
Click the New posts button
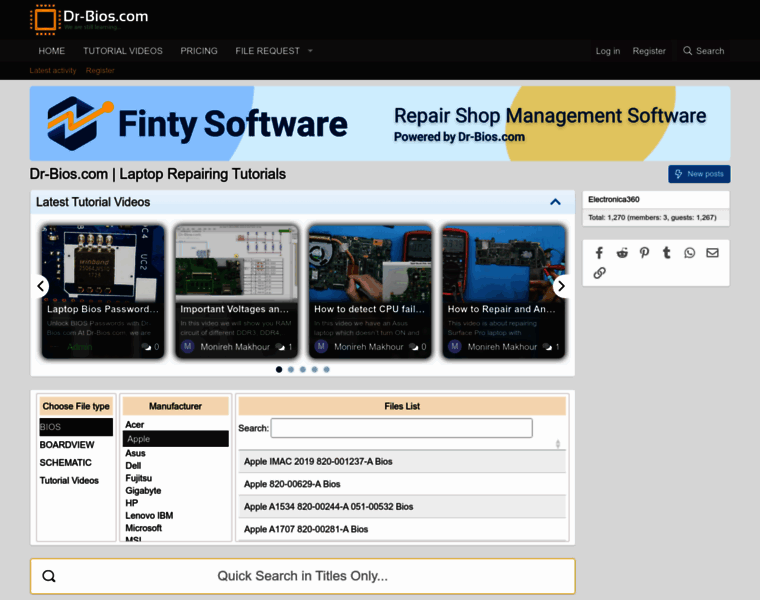(x=699, y=174)
